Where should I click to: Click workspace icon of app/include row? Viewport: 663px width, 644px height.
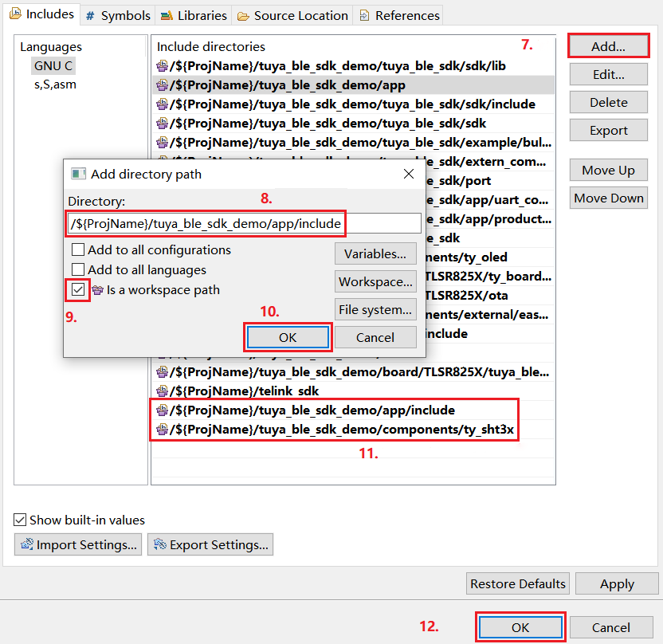(x=162, y=410)
